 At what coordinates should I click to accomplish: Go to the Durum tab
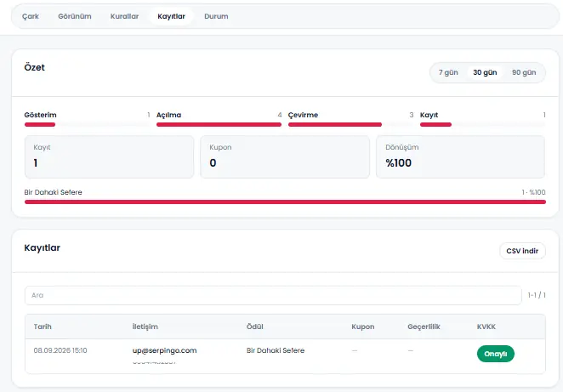(216, 16)
